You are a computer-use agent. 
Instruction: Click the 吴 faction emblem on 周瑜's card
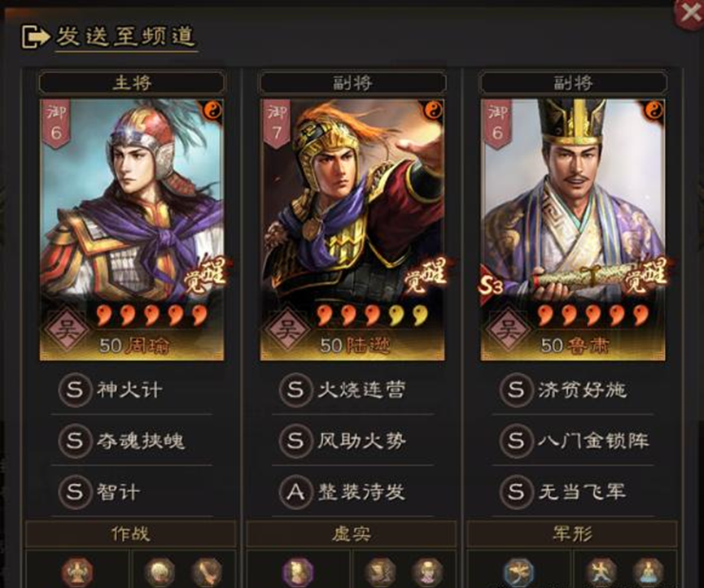tap(67, 330)
